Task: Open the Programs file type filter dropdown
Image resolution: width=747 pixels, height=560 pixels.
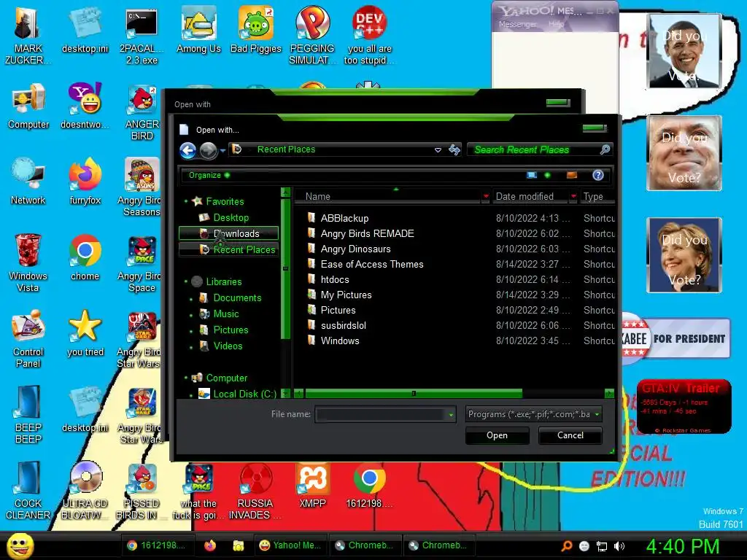Action: (x=597, y=414)
